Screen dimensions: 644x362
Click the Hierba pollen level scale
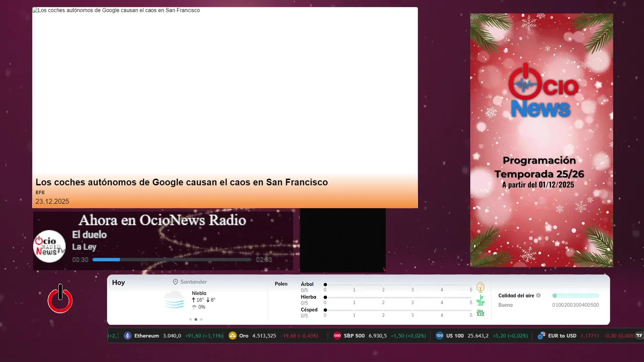[398, 298]
